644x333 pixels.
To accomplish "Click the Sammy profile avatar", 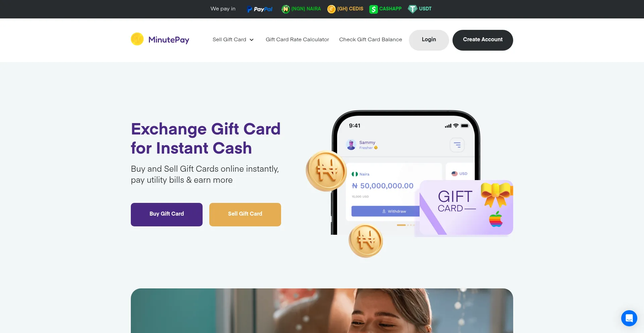I will click(x=351, y=145).
